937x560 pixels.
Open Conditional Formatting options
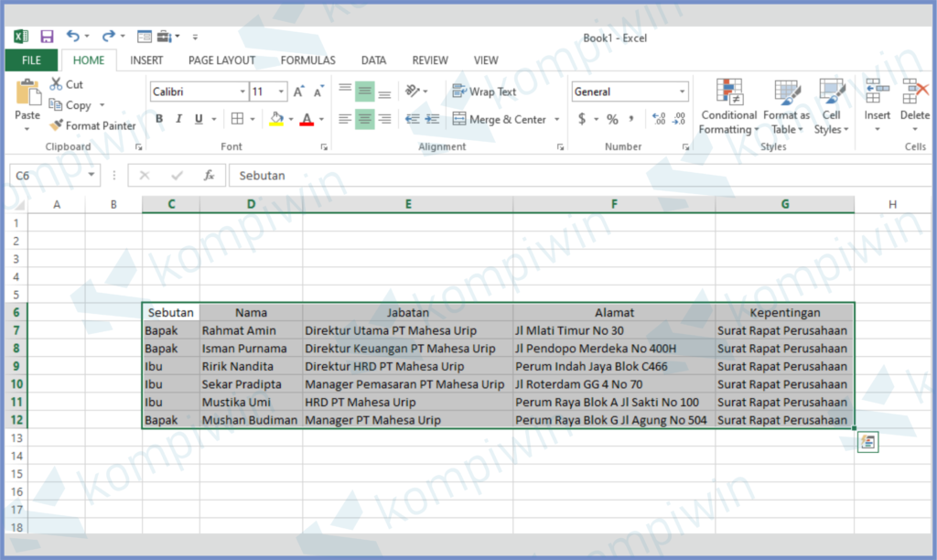727,105
